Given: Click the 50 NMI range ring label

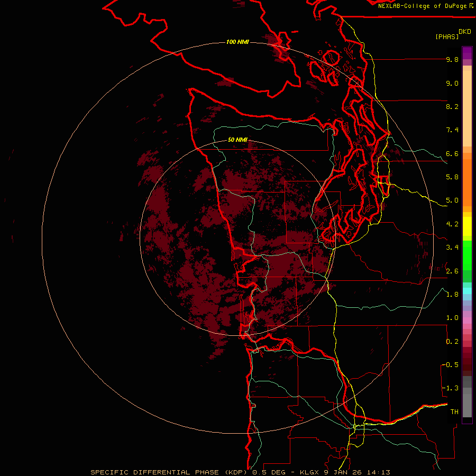Looking at the screenshot, I should pyautogui.click(x=237, y=140).
